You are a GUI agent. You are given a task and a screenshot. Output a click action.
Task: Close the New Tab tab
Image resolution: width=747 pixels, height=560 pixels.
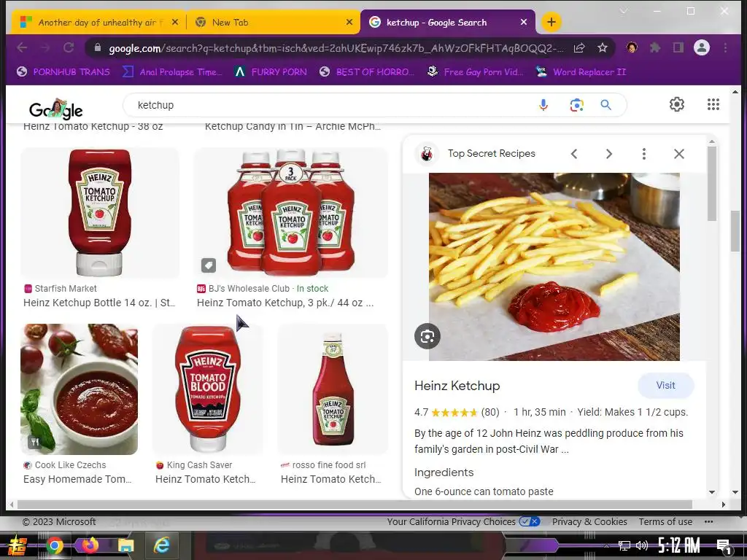tap(349, 22)
